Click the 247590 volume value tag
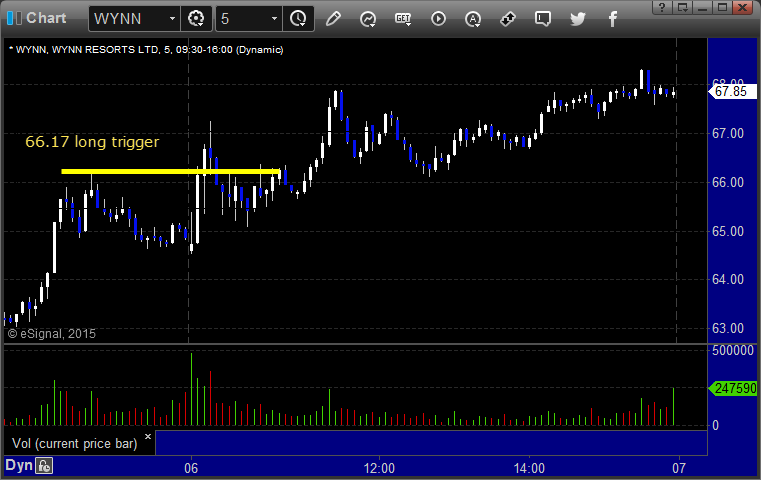This screenshot has height=480, width=761. 733,388
